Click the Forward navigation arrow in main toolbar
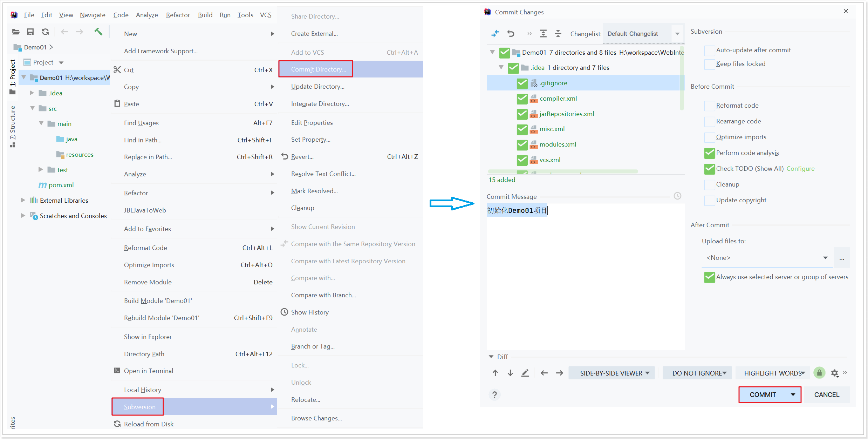This screenshot has width=868, height=439. [80, 32]
